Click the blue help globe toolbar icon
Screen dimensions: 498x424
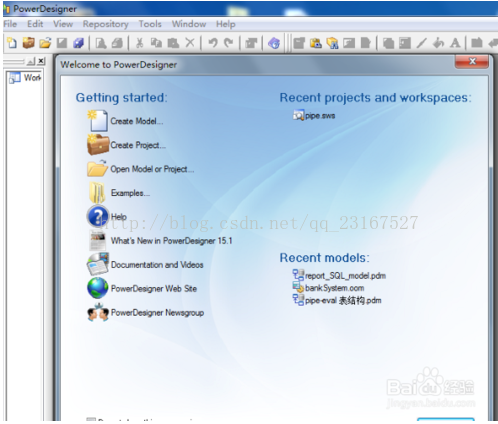[x=274, y=43]
